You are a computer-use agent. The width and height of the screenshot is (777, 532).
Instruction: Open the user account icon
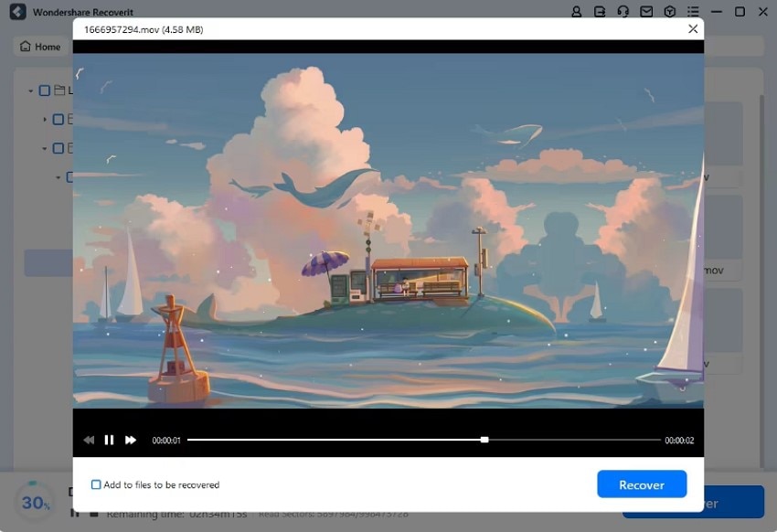pyautogui.click(x=576, y=11)
